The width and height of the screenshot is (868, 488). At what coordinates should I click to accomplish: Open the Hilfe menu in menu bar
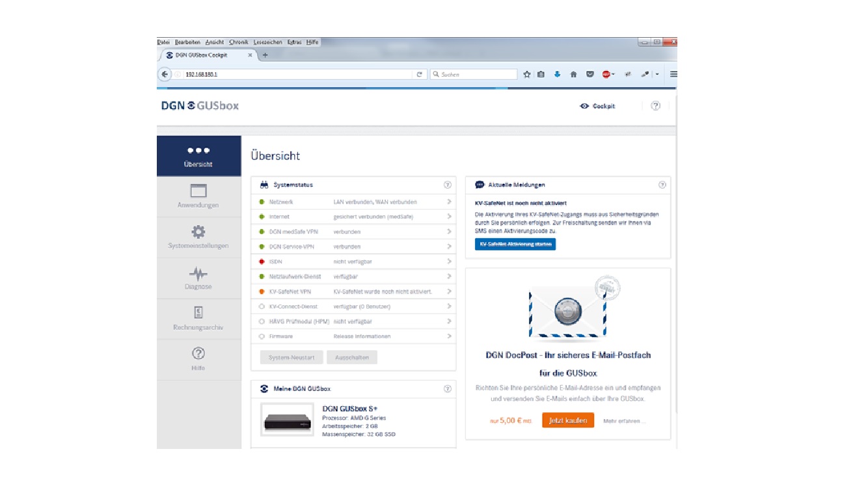click(312, 42)
